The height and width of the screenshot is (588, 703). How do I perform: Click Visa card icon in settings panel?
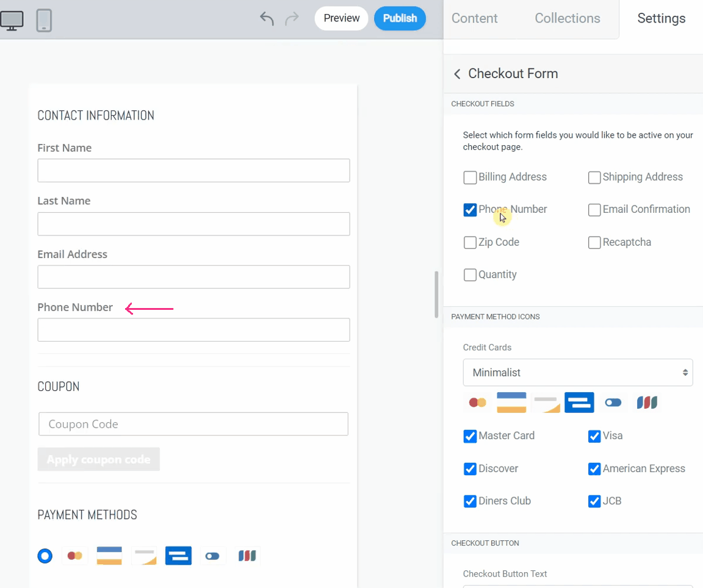(x=511, y=403)
